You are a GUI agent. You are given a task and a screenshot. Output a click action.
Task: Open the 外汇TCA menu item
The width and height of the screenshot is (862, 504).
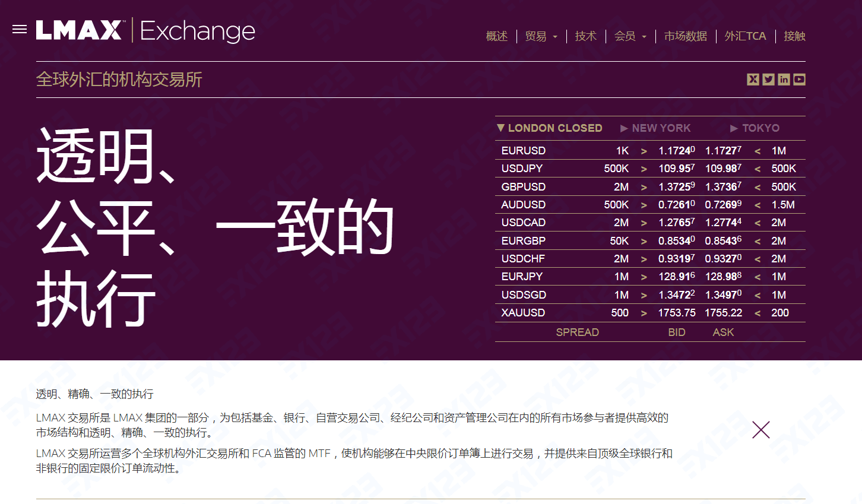(x=745, y=36)
